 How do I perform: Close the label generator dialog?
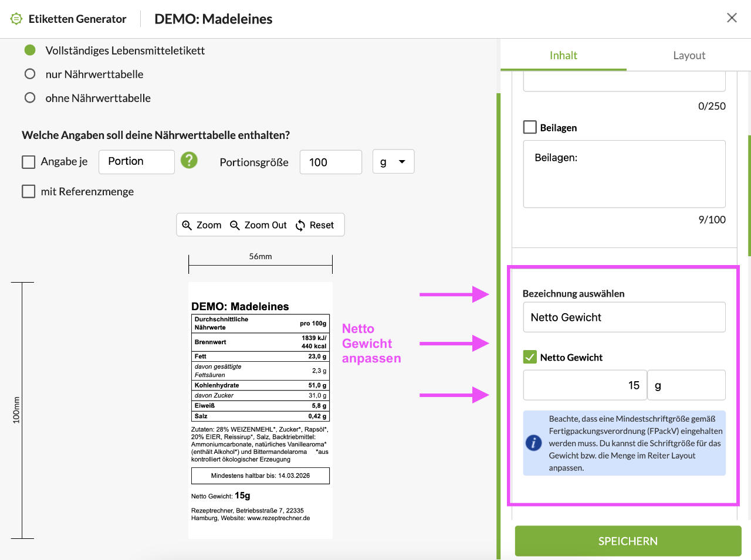[732, 18]
